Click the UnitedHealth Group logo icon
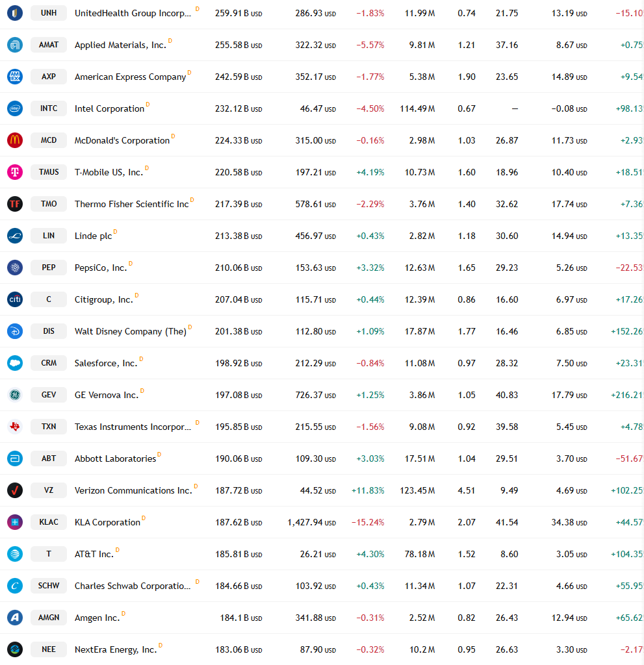This screenshot has width=644, height=665. pyautogui.click(x=15, y=13)
